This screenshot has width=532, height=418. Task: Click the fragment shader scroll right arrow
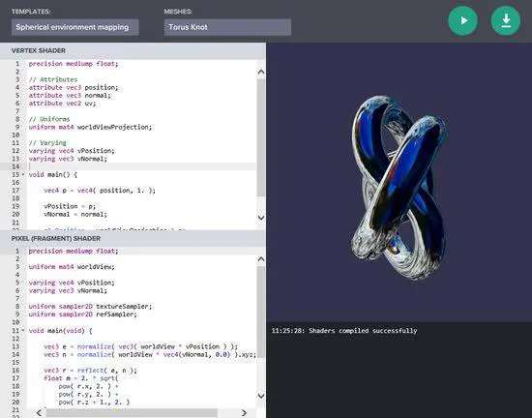pyautogui.click(x=245, y=413)
